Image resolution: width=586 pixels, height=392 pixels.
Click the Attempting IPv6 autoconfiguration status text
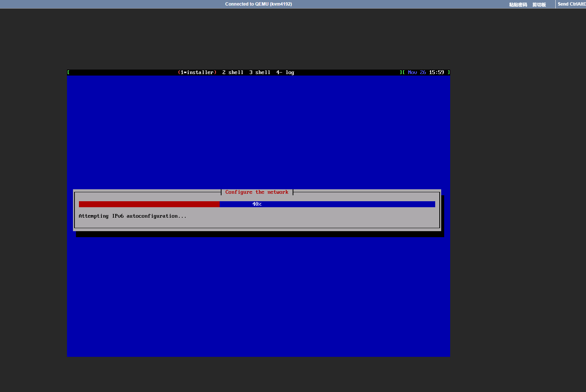[x=132, y=216]
